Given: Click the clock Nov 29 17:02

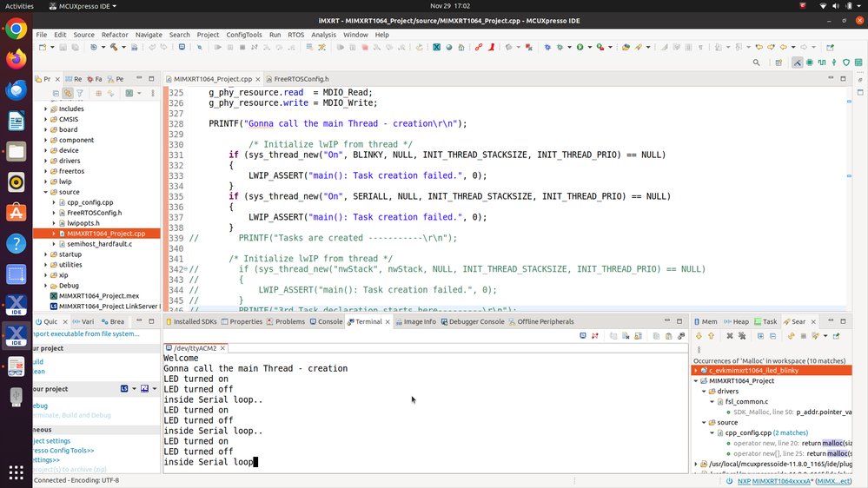Looking at the screenshot, I should (450, 6).
